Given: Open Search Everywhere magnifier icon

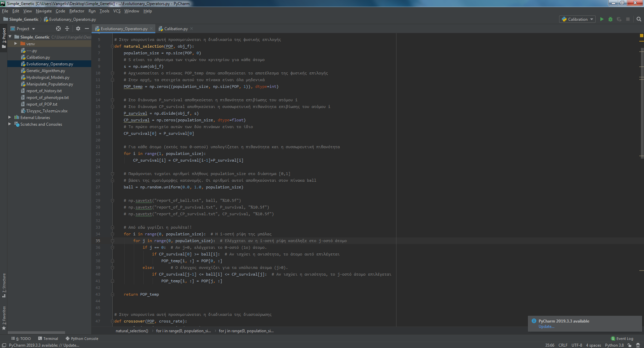Looking at the screenshot, I should [639, 19].
